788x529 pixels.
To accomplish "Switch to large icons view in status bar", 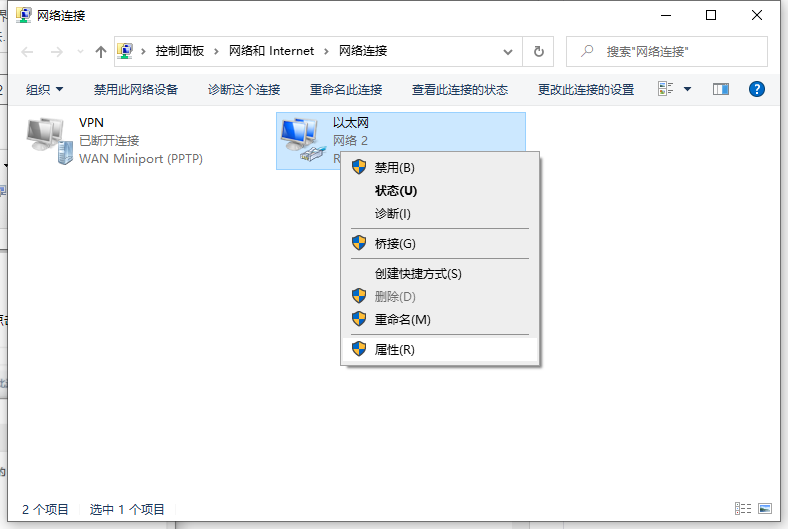I will click(x=765, y=509).
